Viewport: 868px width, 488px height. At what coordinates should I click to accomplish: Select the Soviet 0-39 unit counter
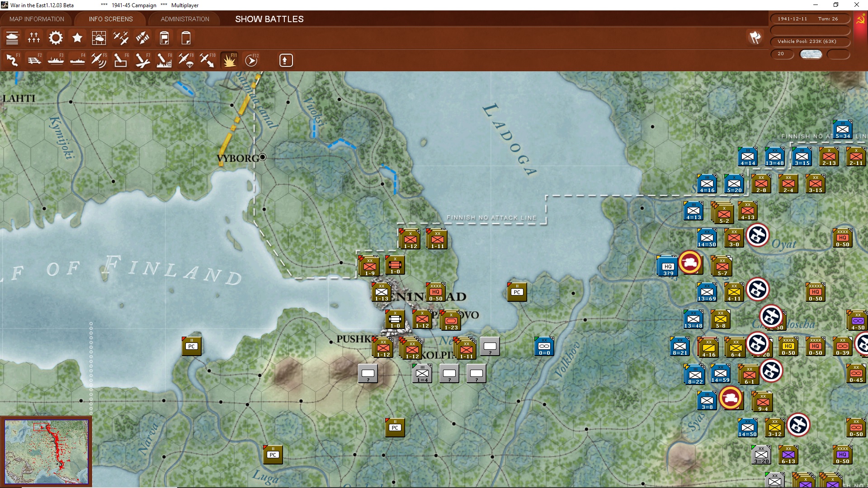pos(843,347)
